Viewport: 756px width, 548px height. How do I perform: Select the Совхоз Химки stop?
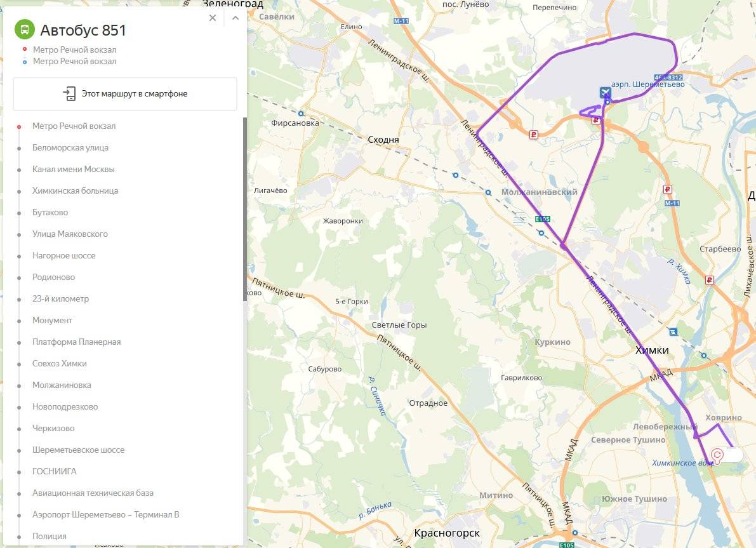(59, 364)
